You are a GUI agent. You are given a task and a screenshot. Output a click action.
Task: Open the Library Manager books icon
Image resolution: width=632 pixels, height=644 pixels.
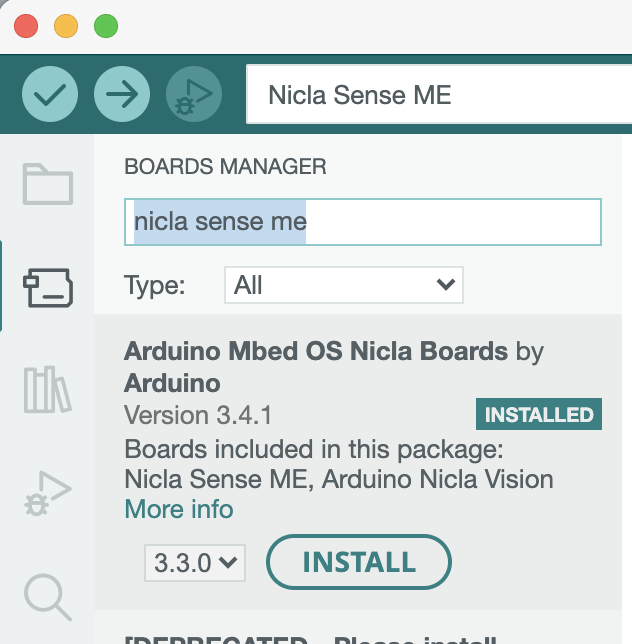pos(48,390)
